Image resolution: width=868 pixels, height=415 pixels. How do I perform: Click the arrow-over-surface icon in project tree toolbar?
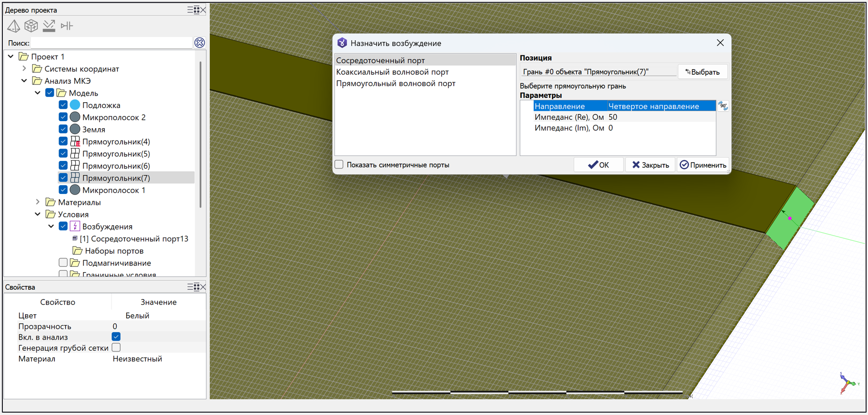[x=49, y=26]
